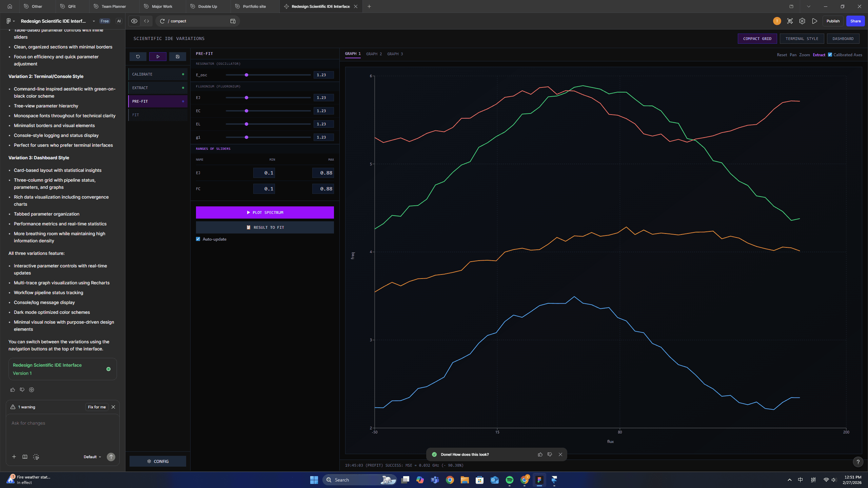Viewport: 868px width, 488px height.
Task: Click the thumbs up icon in the chat
Action: pyautogui.click(x=13, y=390)
